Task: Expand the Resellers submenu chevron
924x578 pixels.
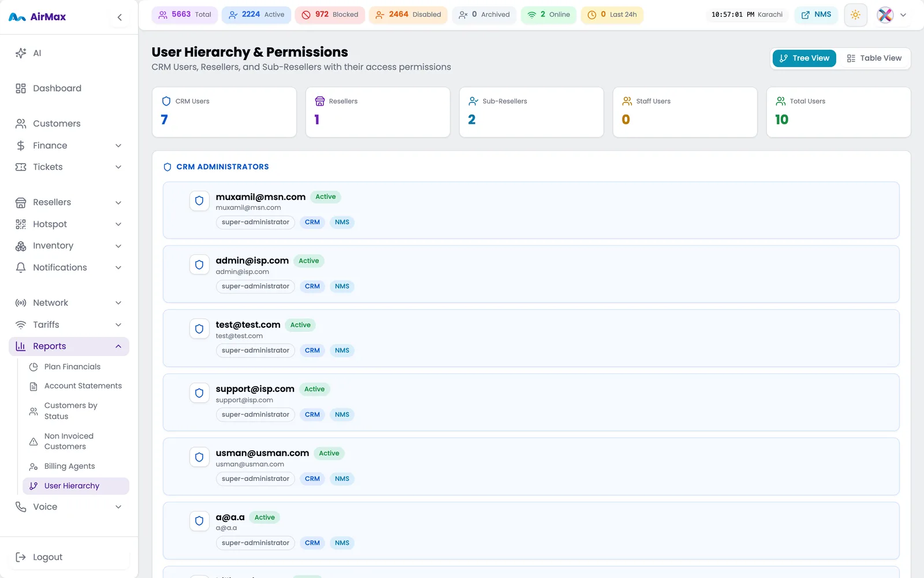Action: 118,203
